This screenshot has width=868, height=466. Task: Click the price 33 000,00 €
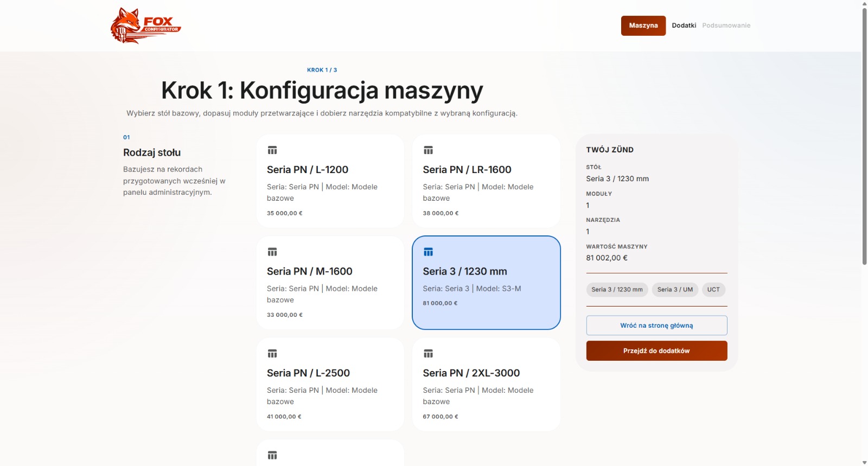click(285, 315)
